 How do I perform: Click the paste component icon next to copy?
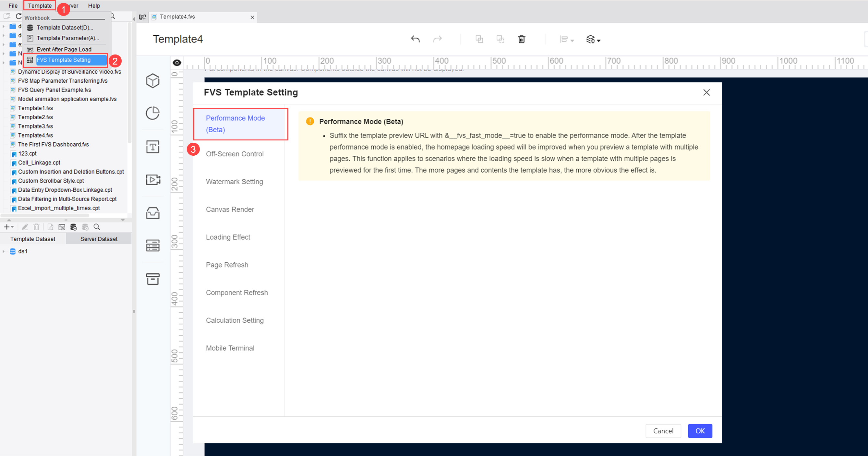coord(500,40)
